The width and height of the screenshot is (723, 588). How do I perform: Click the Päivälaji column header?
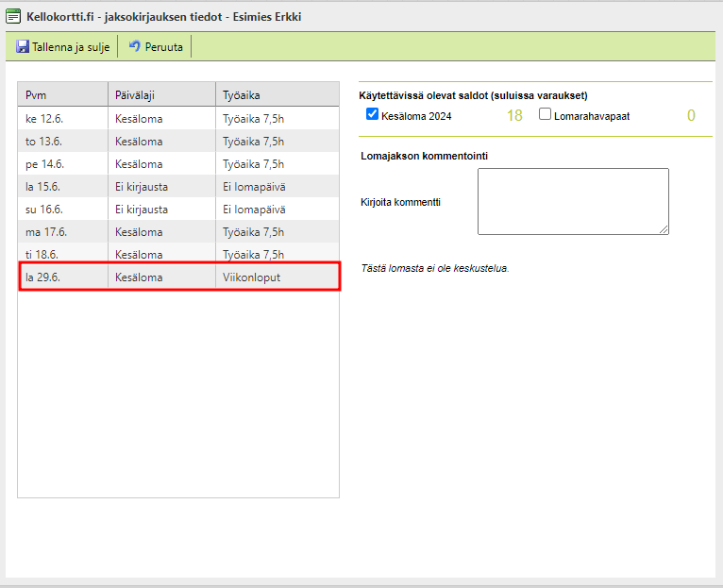[x=161, y=95]
